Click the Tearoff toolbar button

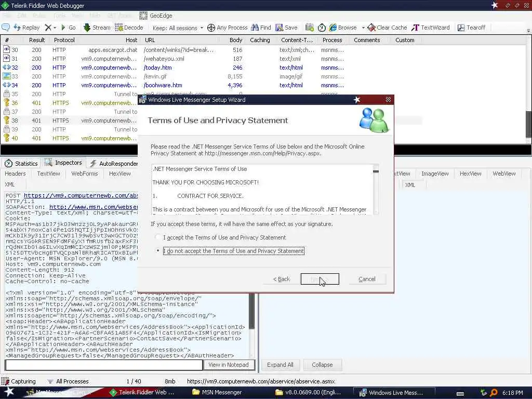[x=471, y=28]
